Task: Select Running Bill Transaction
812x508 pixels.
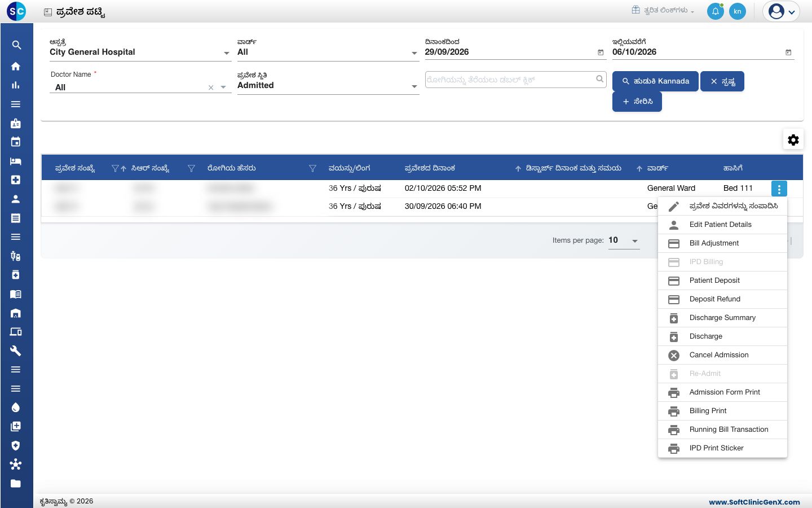Action: click(722, 430)
